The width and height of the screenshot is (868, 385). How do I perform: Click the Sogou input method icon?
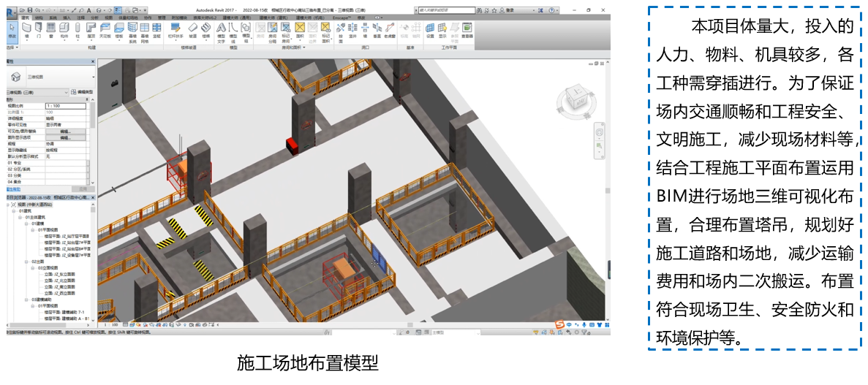[559, 324]
